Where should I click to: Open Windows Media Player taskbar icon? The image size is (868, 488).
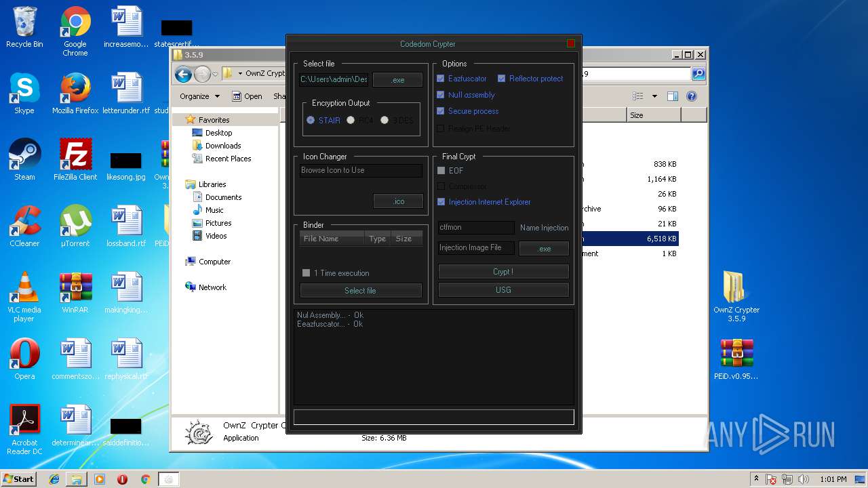[100, 479]
